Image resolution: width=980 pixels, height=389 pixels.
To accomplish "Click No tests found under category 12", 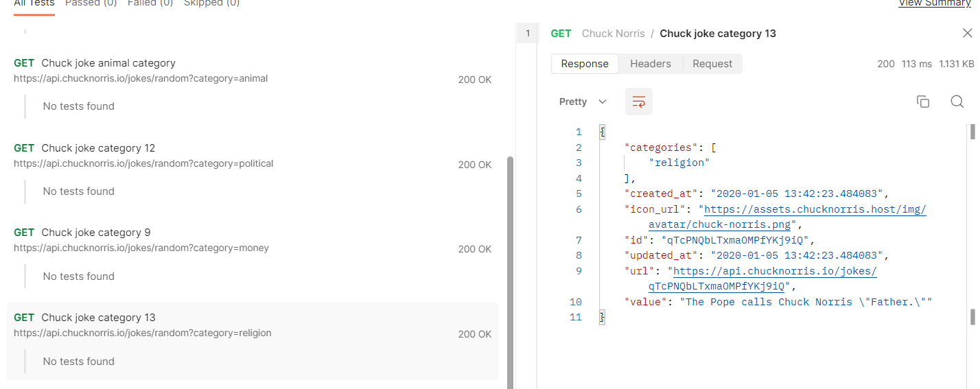I will click(79, 191).
